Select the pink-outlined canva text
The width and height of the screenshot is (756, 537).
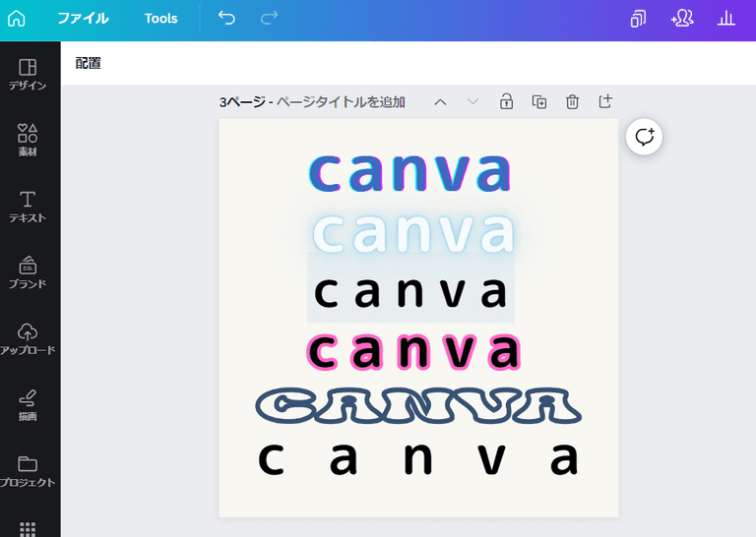tap(413, 350)
